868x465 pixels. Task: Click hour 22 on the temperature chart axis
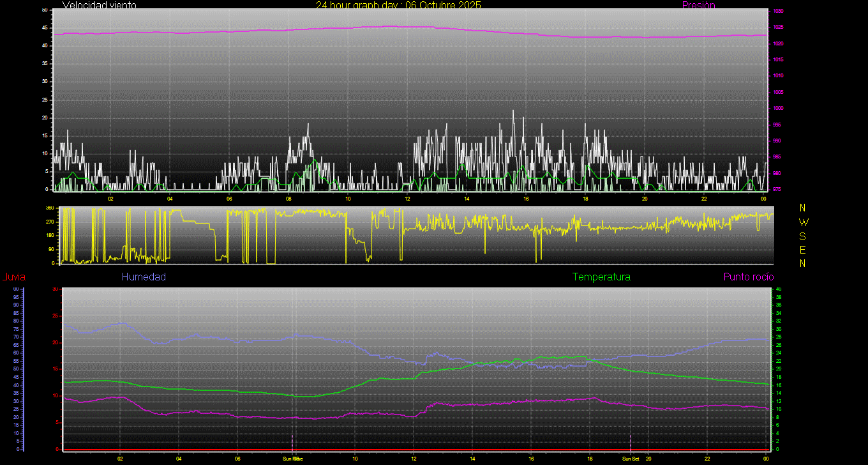pos(707,459)
